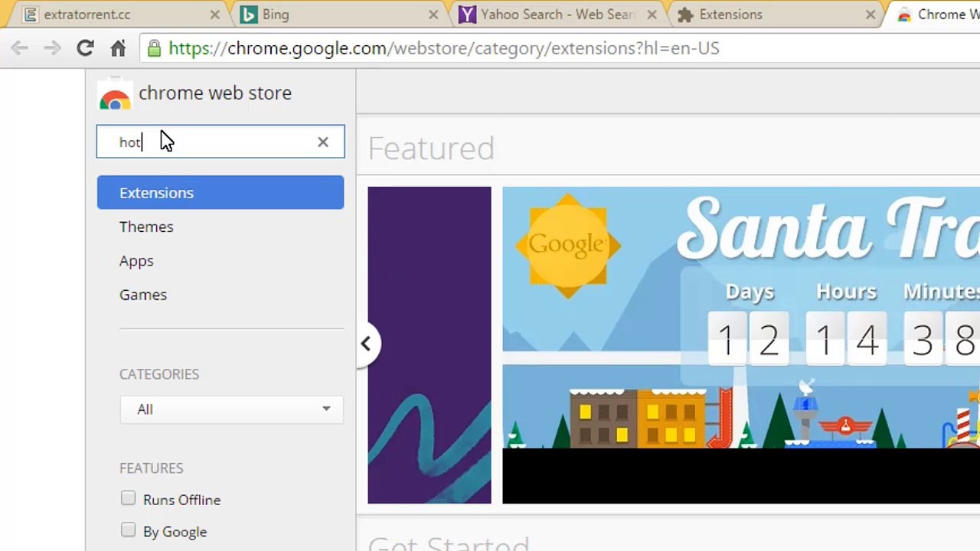This screenshot has width=980, height=551.
Task: Clear the web store search text
Action: point(323,142)
